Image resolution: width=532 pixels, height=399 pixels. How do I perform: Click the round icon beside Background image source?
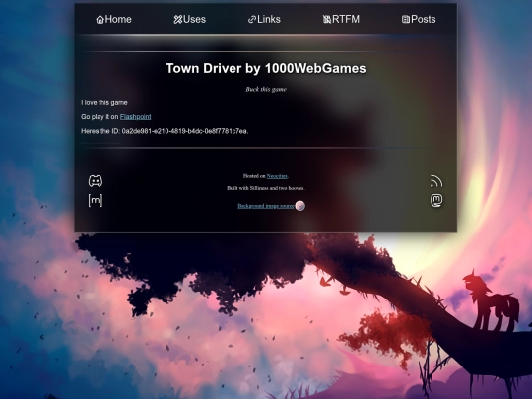point(299,206)
